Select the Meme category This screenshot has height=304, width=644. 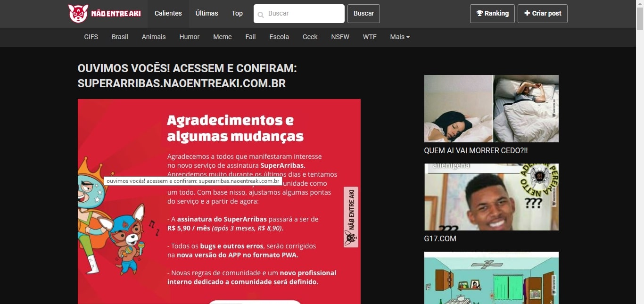[223, 37]
